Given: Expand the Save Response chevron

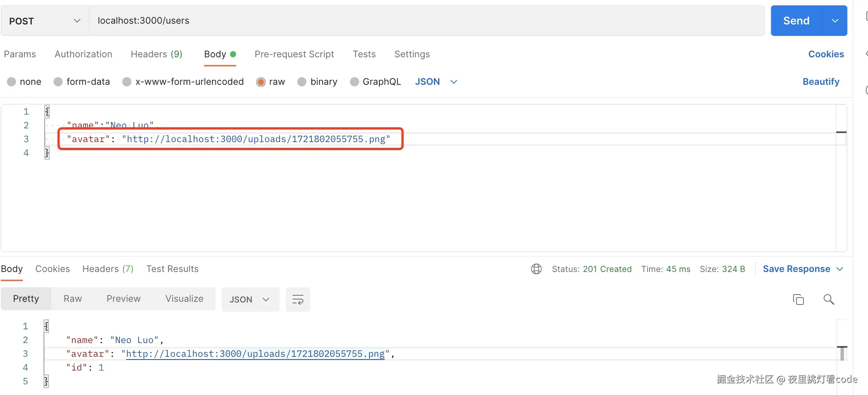Looking at the screenshot, I should [x=840, y=269].
